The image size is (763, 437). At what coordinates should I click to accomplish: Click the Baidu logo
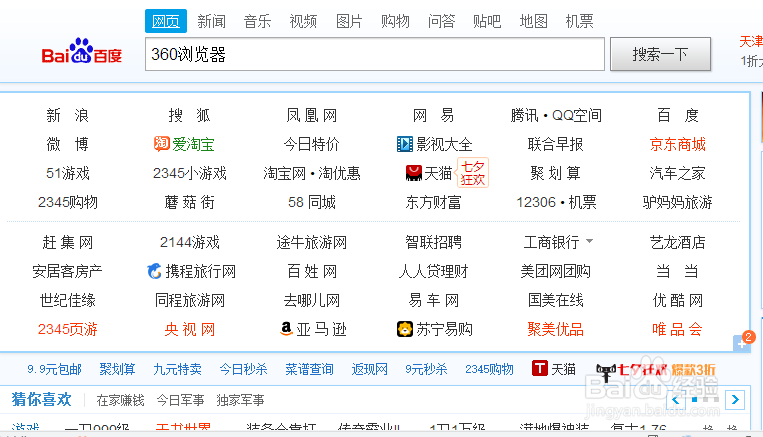click(x=81, y=52)
